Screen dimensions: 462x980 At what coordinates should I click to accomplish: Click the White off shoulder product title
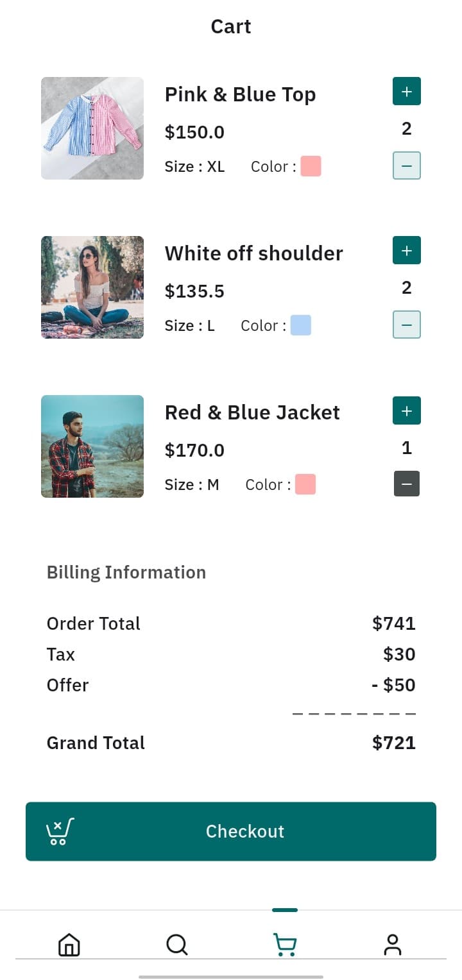[253, 253]
